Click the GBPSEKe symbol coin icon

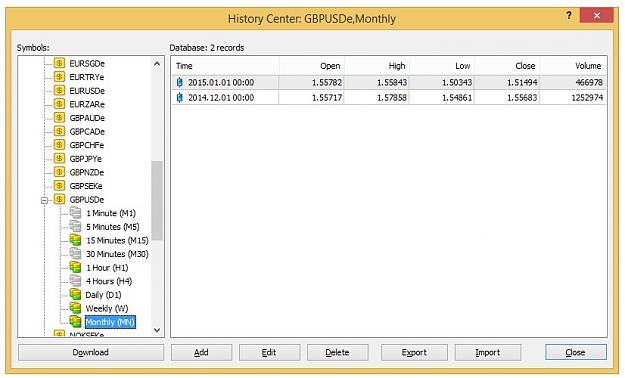click(59, 186)
